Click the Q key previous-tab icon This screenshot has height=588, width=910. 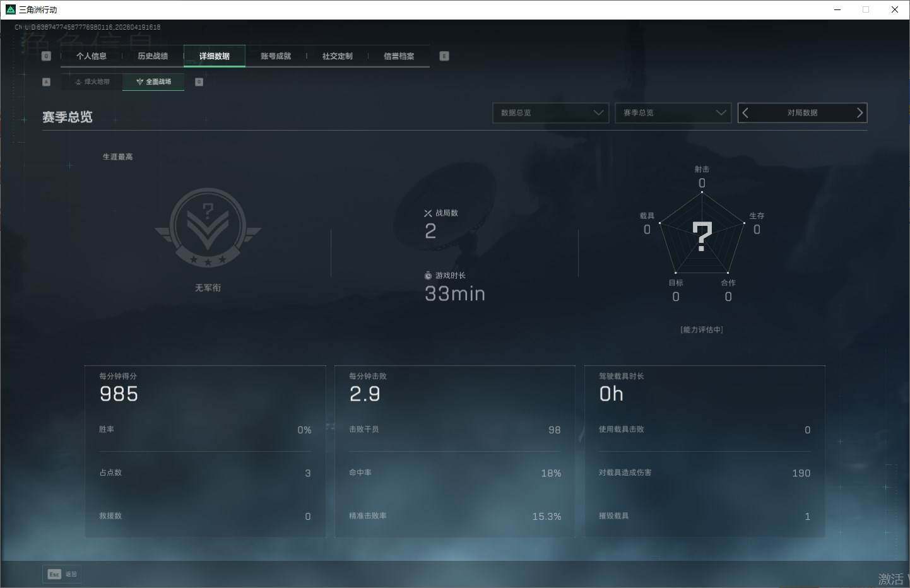point(46,56)
